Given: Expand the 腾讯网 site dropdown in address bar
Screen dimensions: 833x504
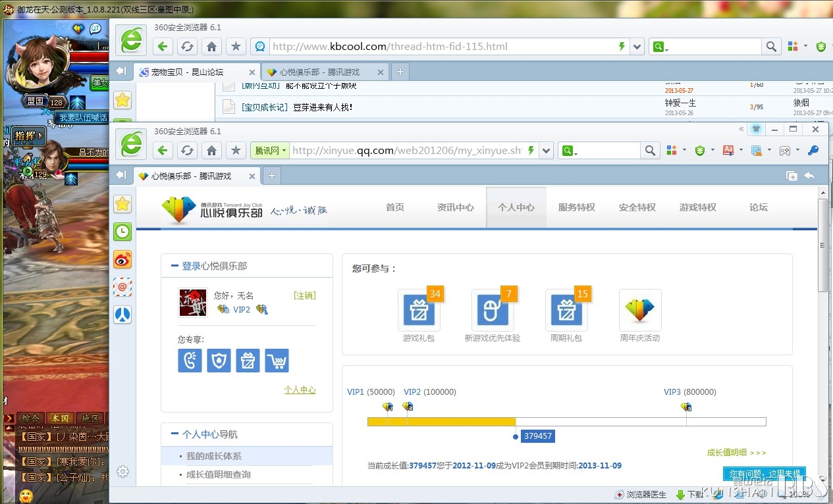Looking at the screenshot, I should point(270,151).
